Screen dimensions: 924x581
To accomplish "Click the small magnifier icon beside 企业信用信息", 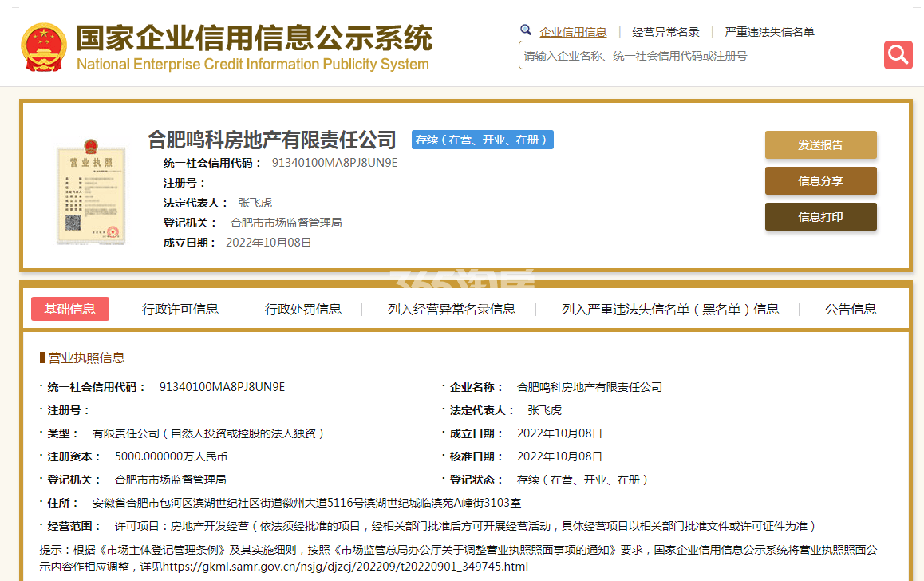I will tap(526, 30).
